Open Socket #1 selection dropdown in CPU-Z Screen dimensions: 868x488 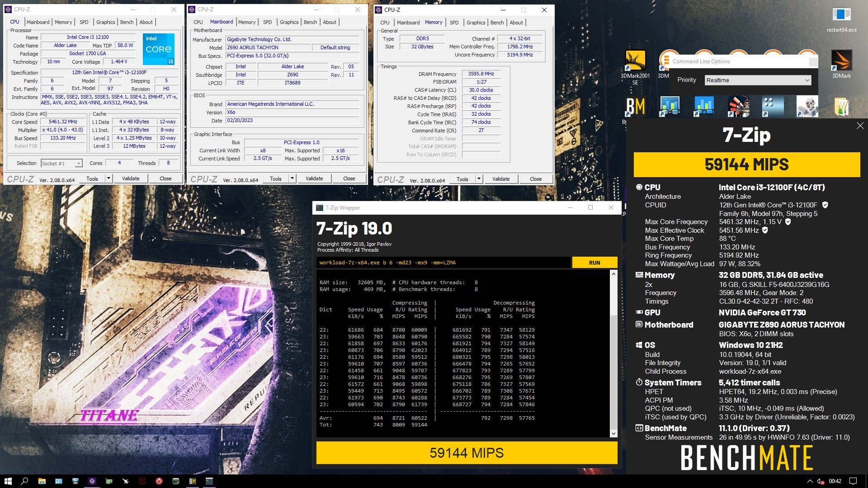point(61,164)
